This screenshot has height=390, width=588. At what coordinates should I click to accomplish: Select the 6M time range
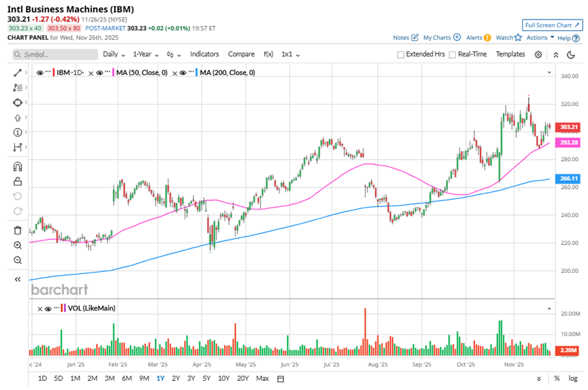(126, 378)
